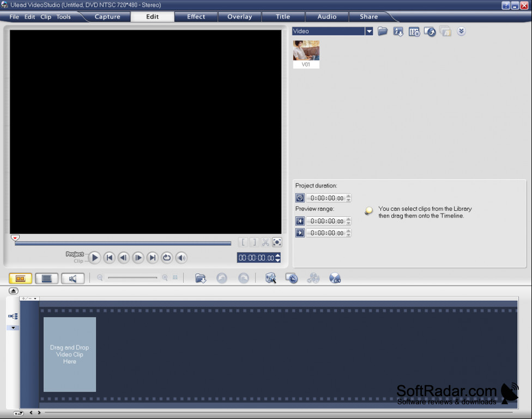Click the timeline zoom slider
The image size is (532, 419).
[x=132, y=277]
